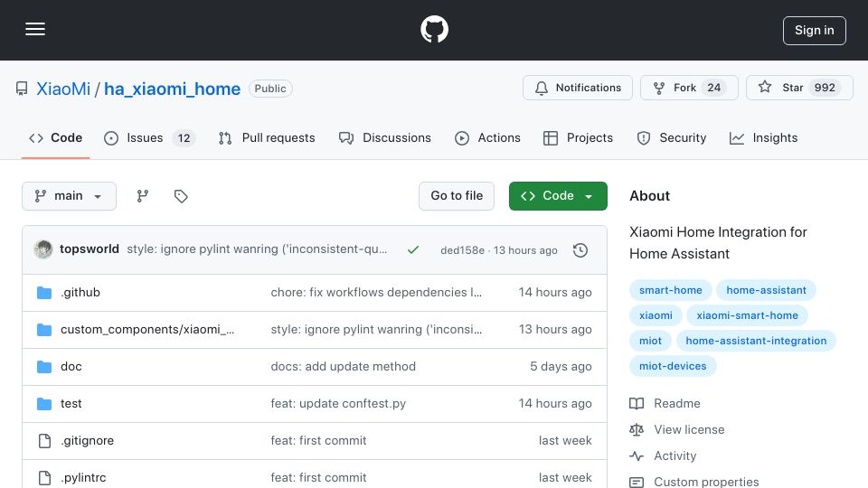Expand the green Code dropdown
Image resolution: width=868 pixels, height=488 pixels.
point(558,196)
